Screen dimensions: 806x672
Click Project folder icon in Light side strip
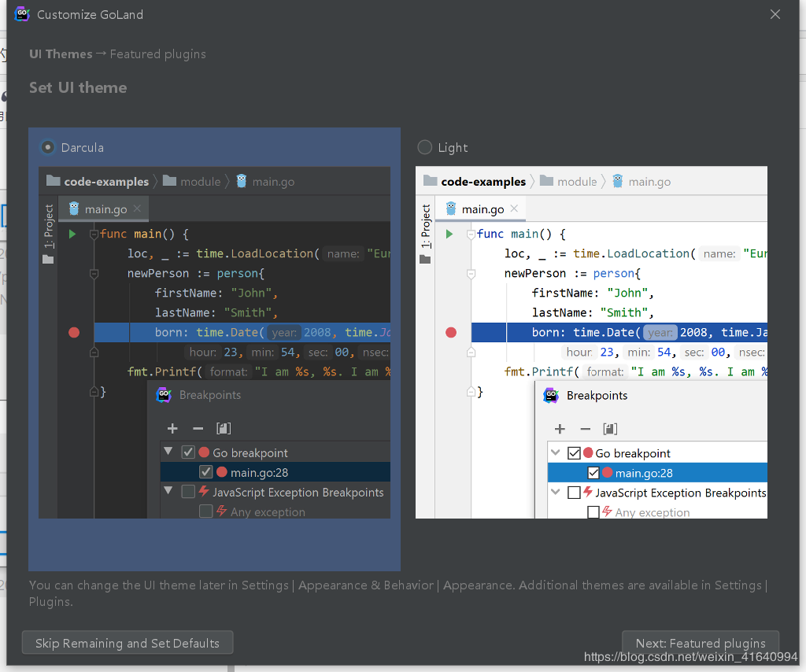pyautogui.click(x=425, y=259)
